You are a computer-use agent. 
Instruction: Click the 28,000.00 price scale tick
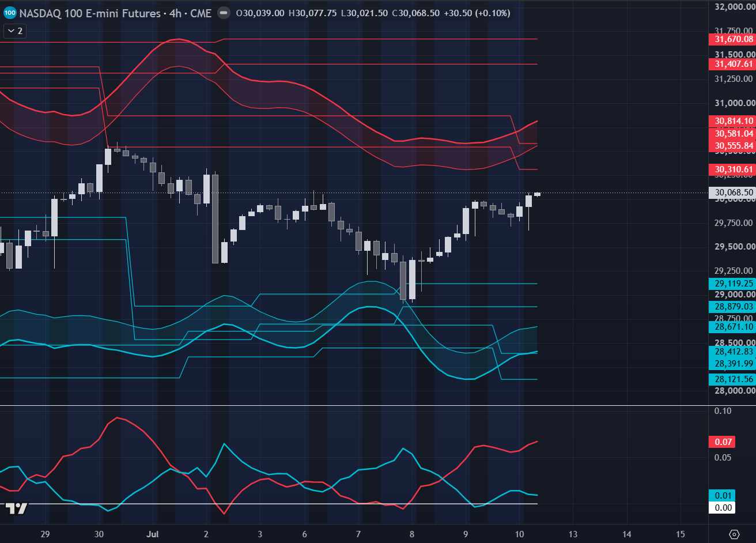[x=734, y=390]
